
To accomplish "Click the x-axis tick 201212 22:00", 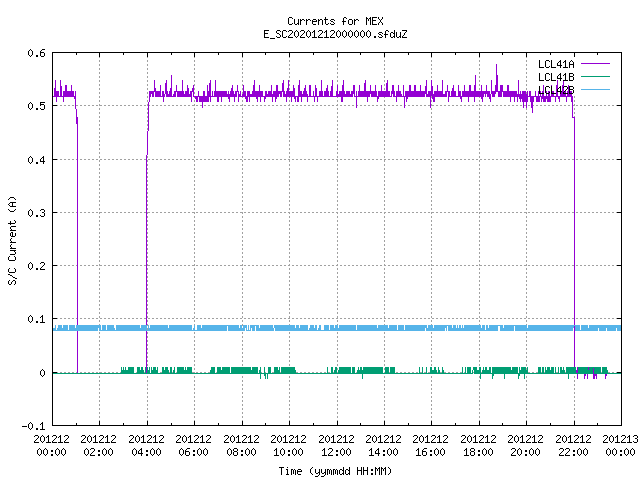I will (x=573, y=445).
